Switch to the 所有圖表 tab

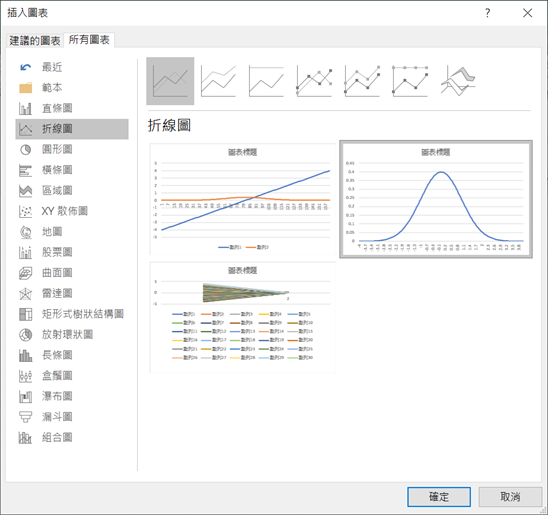click(x=89, y=40)
